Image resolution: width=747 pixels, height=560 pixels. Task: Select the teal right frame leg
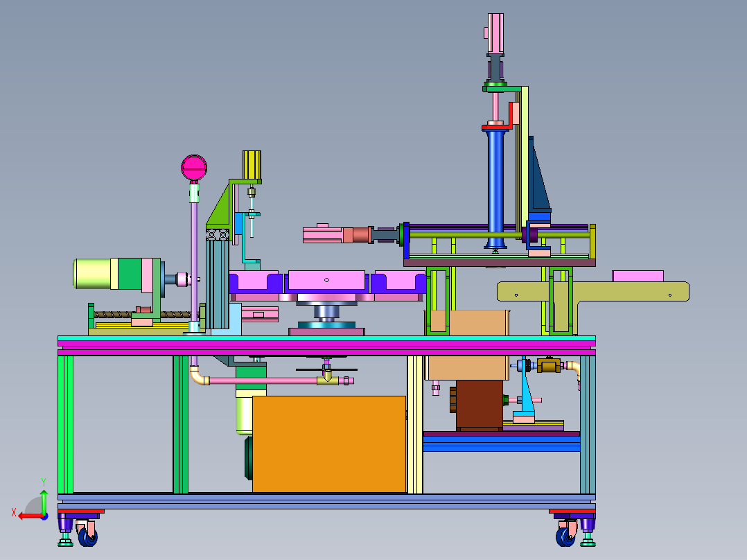click(x=588, y=424)
